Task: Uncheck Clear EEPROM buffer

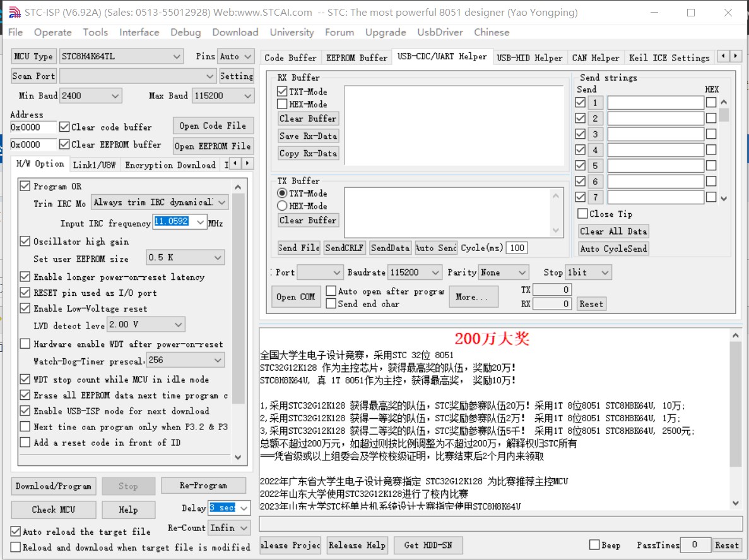Action: tap(64, 144)
